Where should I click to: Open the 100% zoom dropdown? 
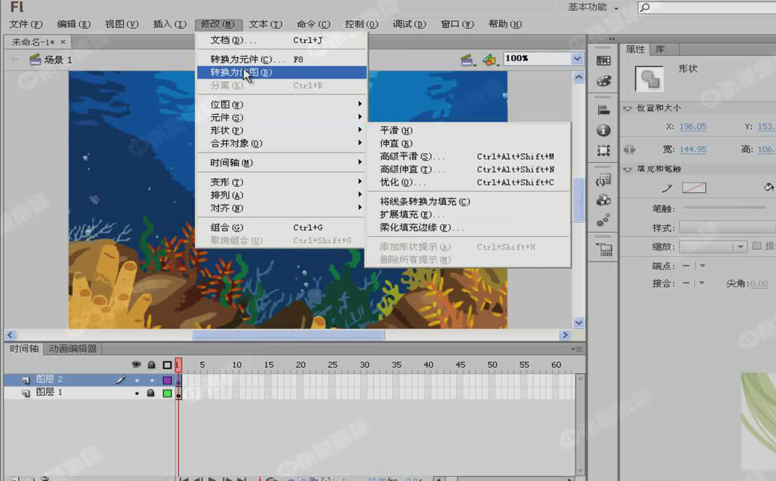point(576,60)
